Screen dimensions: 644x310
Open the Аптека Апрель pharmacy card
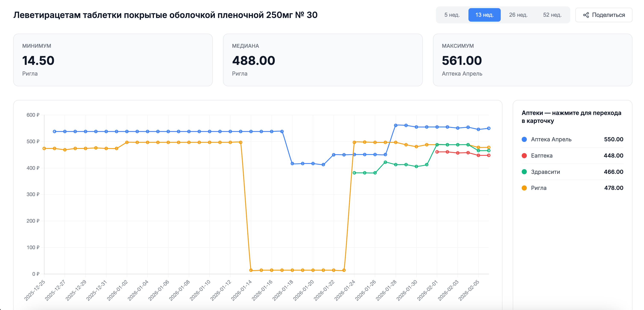point(551,139)
